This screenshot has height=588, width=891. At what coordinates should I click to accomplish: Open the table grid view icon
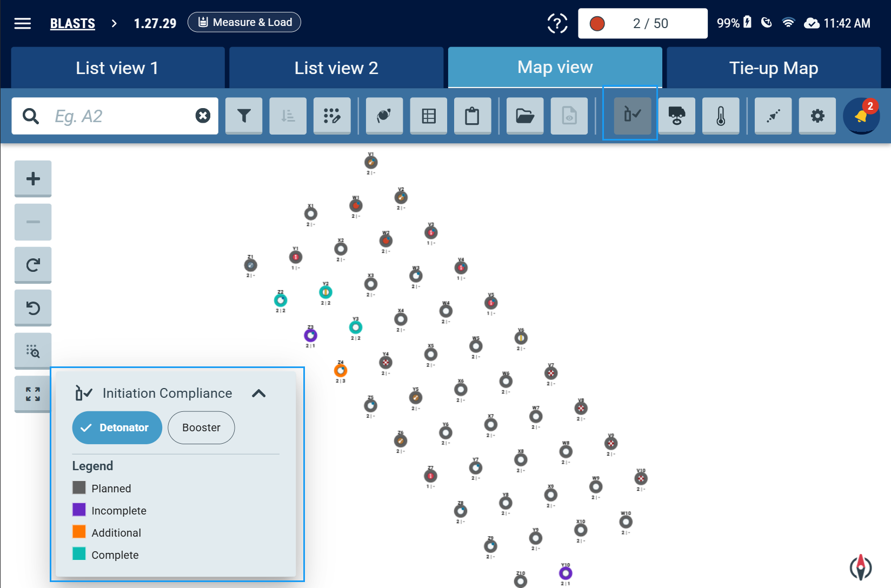(429, 116)
